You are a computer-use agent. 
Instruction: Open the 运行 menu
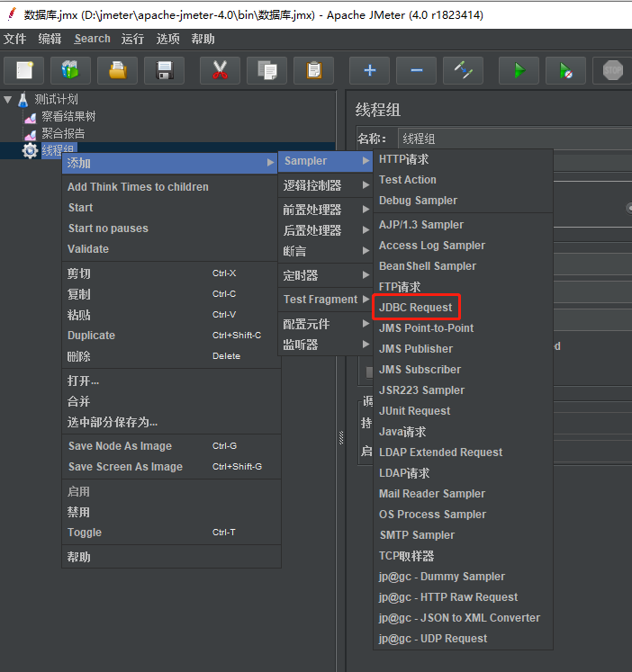pyautogui.click(x=132, y=39)
